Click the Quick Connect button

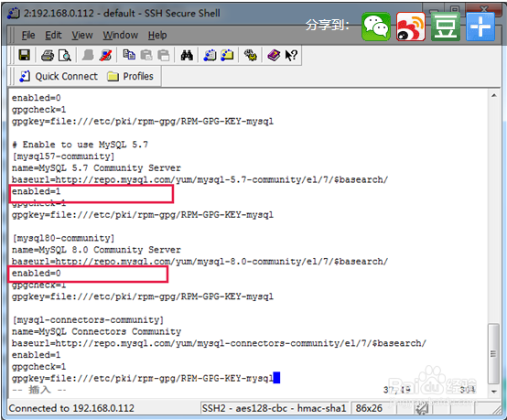(x=59, y=76)
